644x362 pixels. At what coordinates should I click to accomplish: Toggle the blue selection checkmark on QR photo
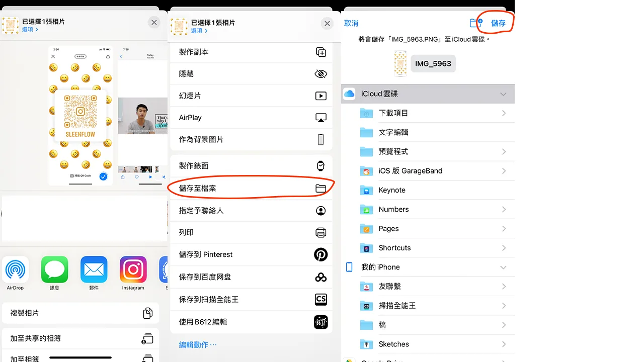pyautogui.click(x=103, y=176)
